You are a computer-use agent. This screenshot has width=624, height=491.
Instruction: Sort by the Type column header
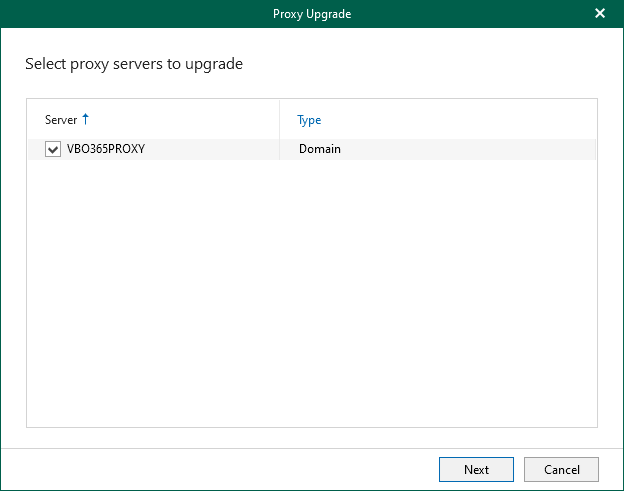[x=309, y=120]
